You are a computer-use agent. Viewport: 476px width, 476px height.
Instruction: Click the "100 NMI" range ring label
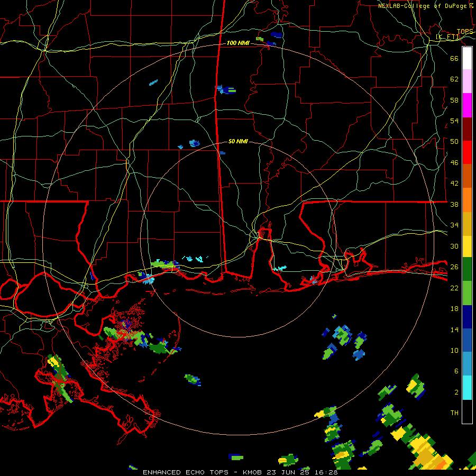239,43
